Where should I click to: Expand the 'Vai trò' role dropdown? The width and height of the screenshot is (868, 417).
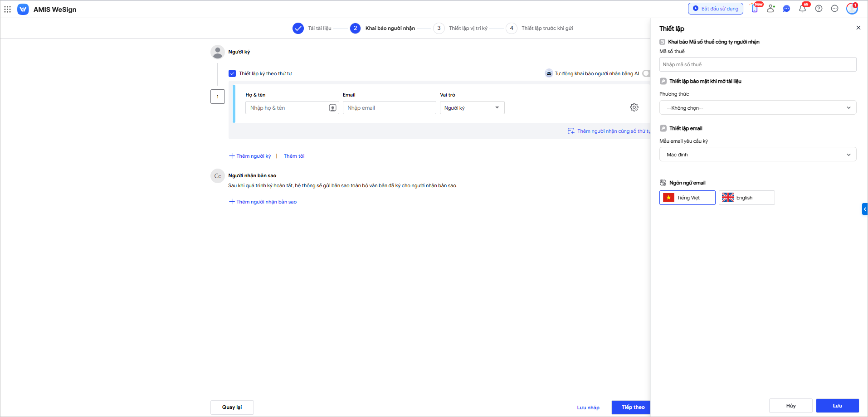pos(472,108)
